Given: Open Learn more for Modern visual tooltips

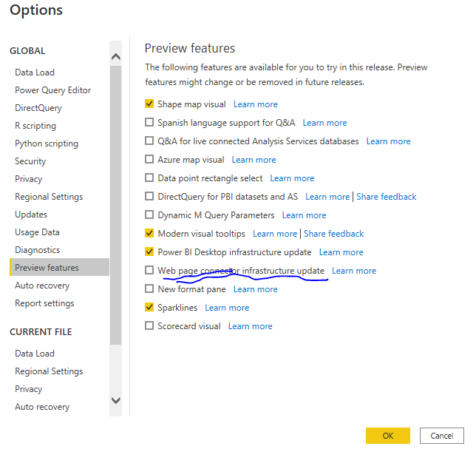Looking at the screenshot, I should coord(275,234).
